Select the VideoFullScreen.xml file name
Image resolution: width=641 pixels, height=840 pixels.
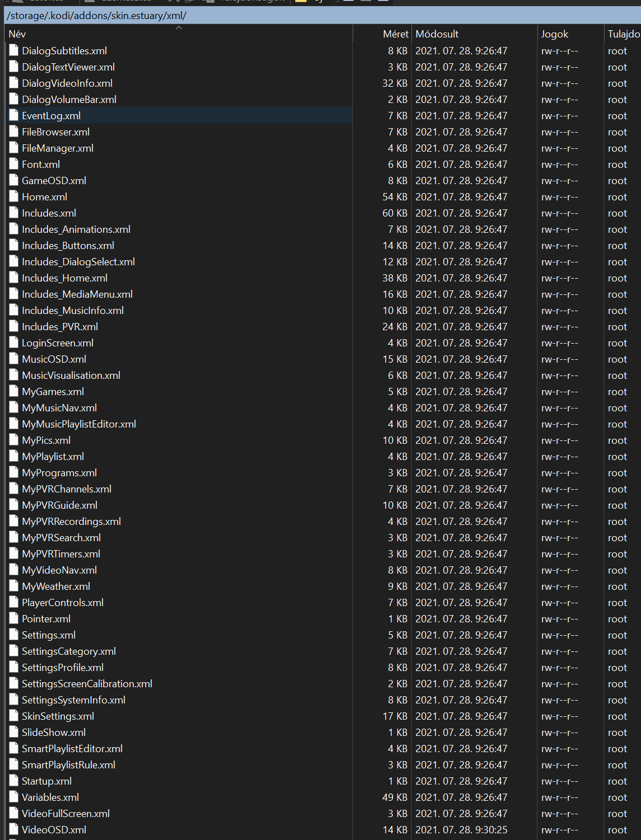point(65,813)
